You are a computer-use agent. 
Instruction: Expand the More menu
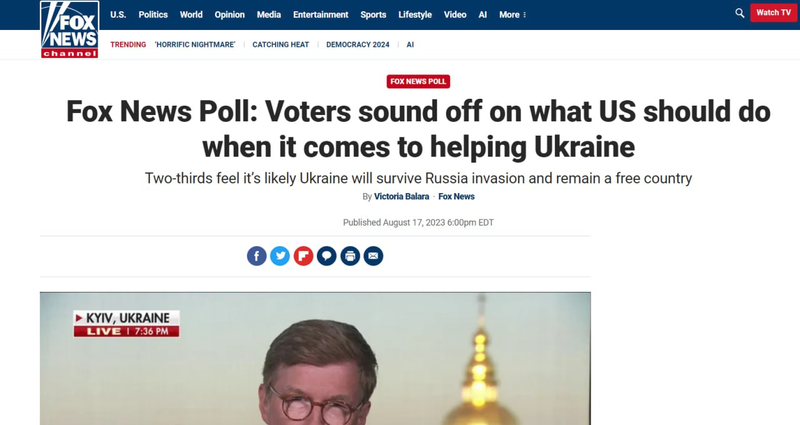tap(512, 15)
